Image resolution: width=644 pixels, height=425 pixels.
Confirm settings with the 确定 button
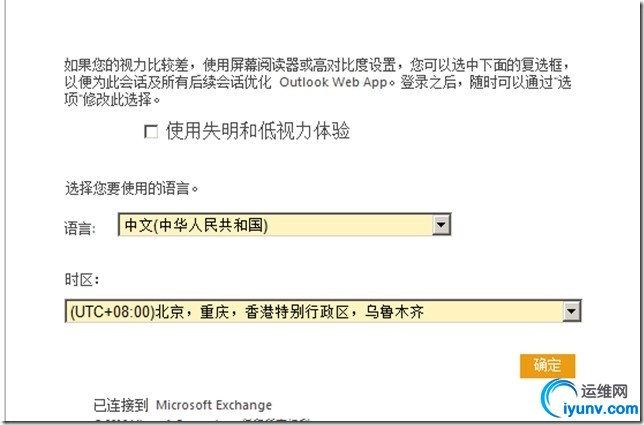tap(547, 365)
